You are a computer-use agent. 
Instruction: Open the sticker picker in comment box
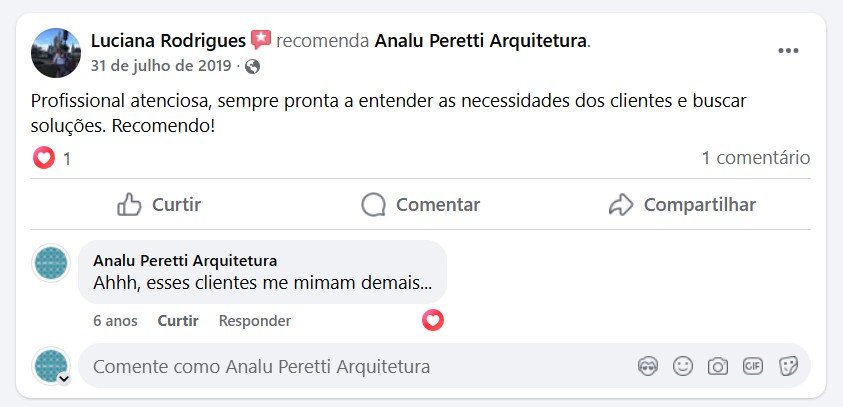[x=788, y=367]
